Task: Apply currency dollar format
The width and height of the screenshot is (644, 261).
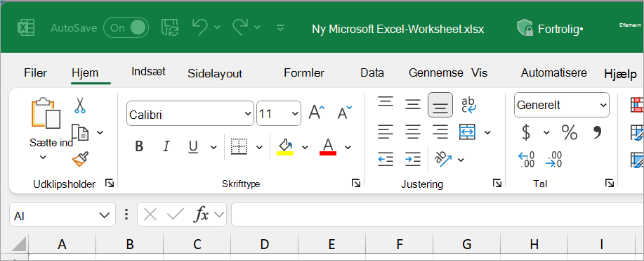Action: [x=526, y=132]
